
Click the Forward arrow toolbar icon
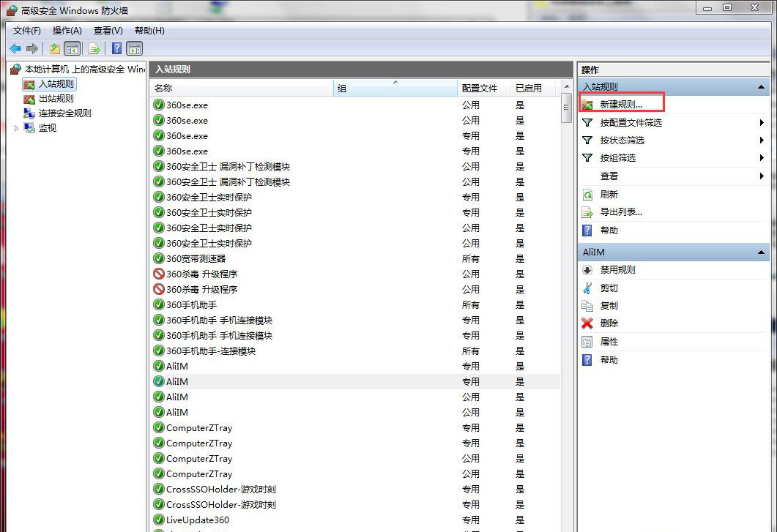(32, 48)
